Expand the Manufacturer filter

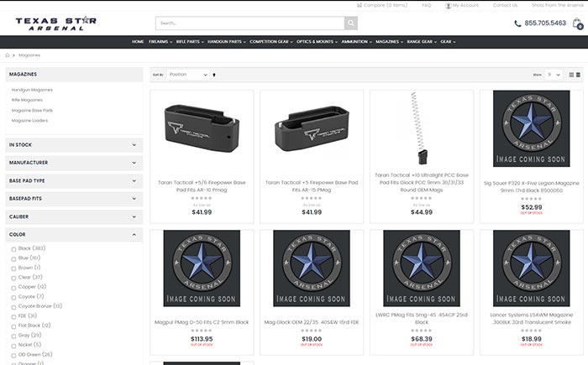tap(74, 163)
